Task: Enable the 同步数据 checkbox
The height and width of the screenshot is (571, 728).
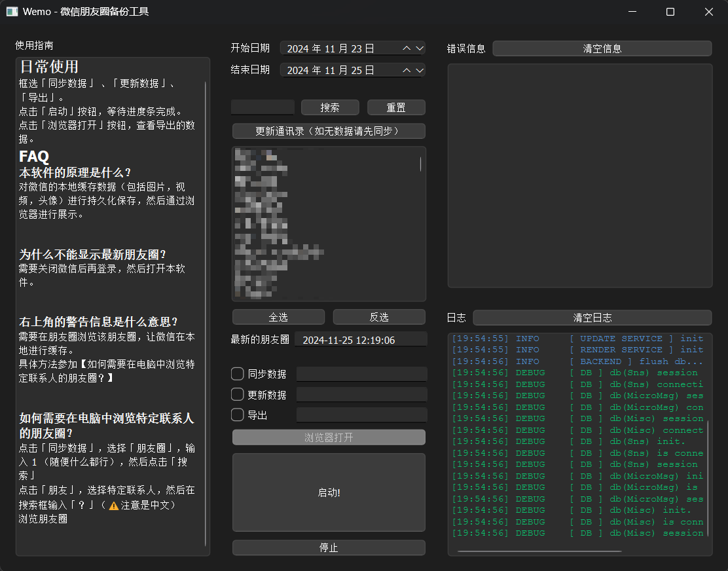Action: pyautogui.click(x=238, y=374)
